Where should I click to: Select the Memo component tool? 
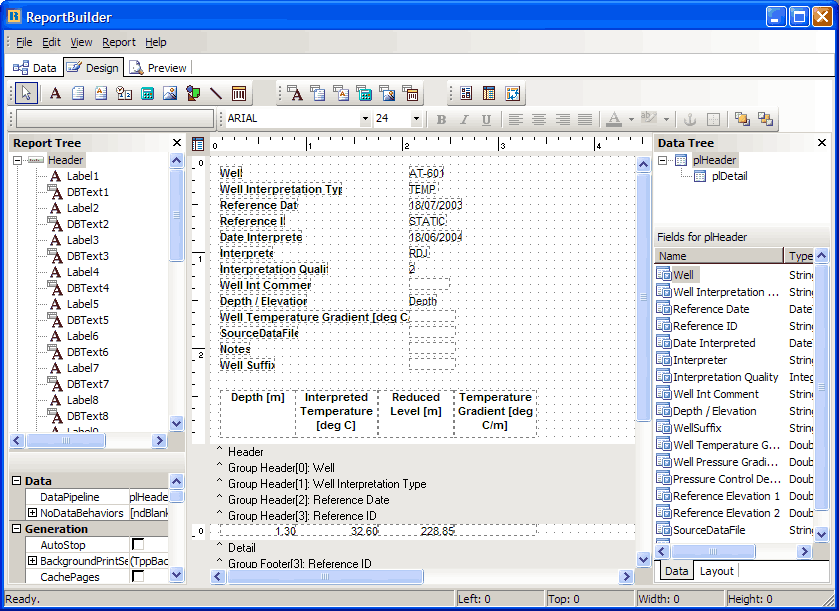pyautogui.click(x=78, y=93)
